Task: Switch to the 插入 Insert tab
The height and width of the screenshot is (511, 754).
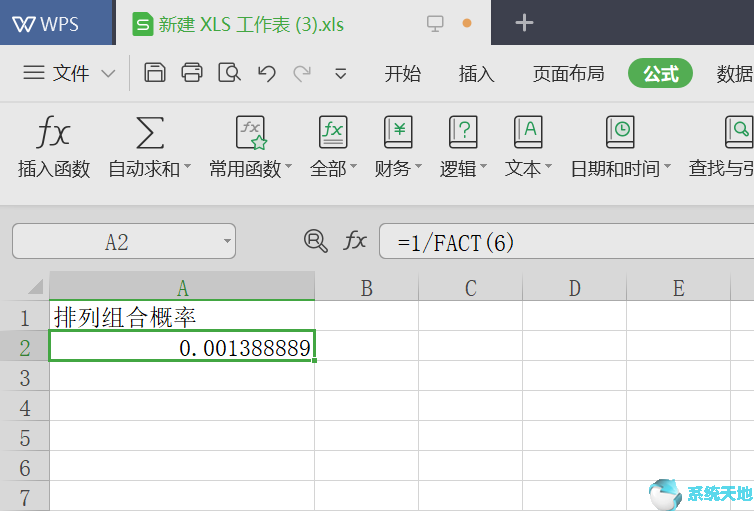Action: (x=476, y=74)
